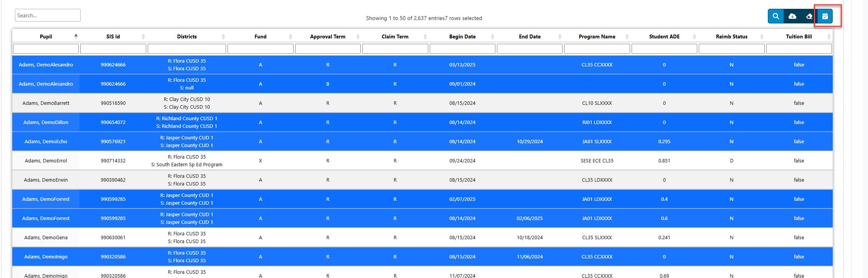This screenshot has width=868, height=278.
Task: Click begin date 09/01/2024
Action: point(462,84)
